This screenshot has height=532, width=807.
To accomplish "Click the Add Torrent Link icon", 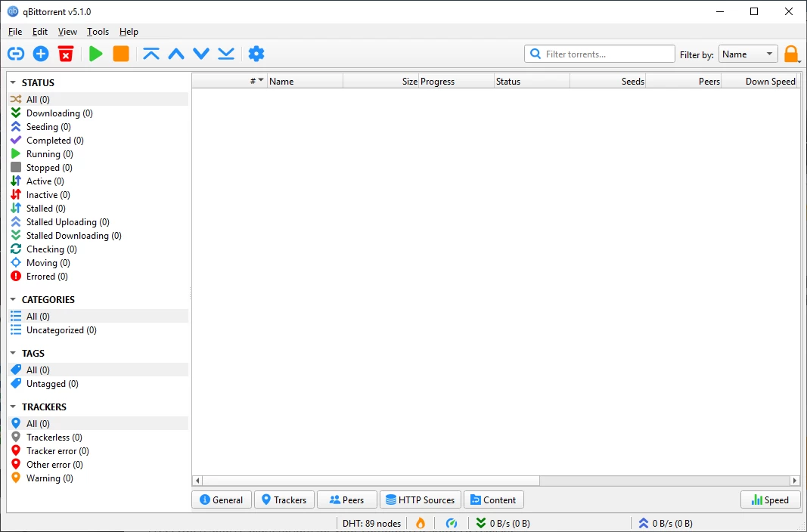I will (x=16, y=54).
